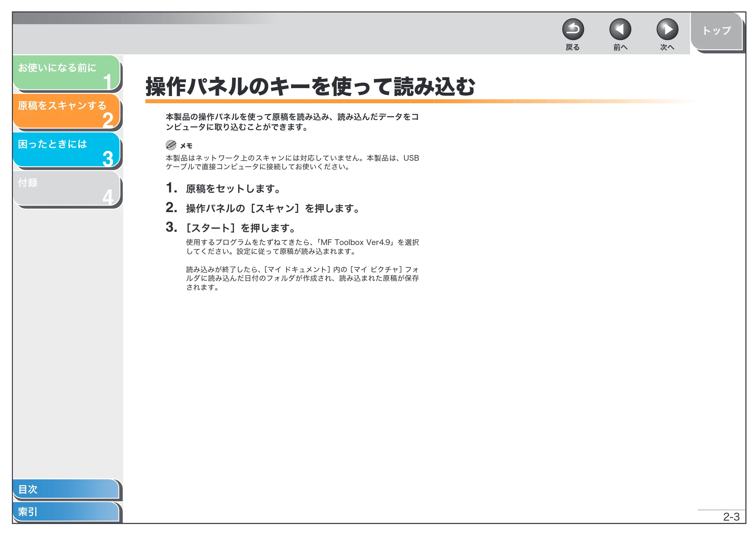Click the paragraph mentioning マイ ピクチャ folder
This screenshot has height=535, width=756.
pos(302,278)
